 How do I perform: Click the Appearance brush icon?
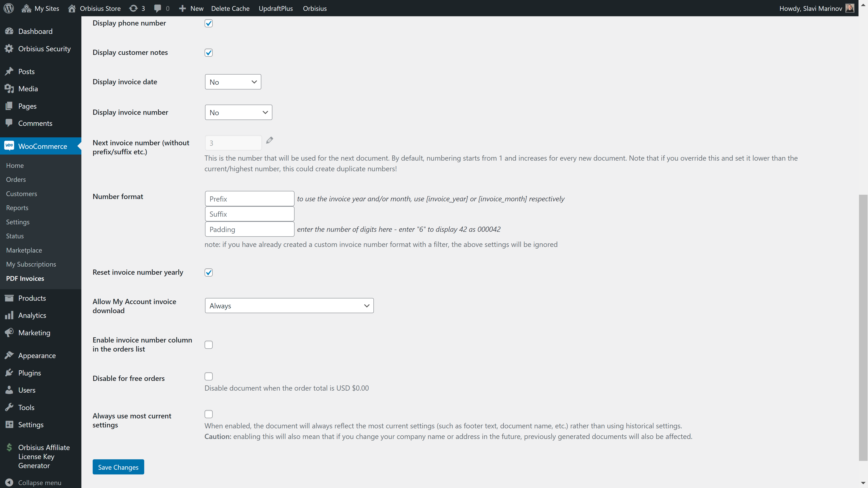coord(9,355)
